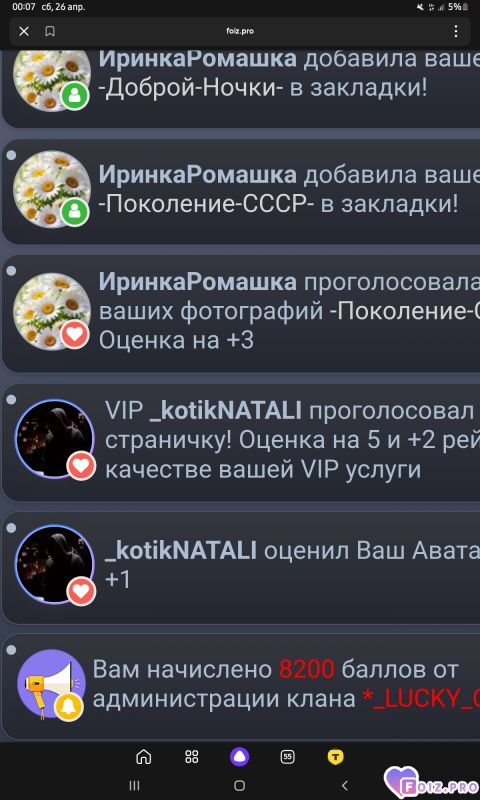Open the three-dot browser menu

point(456,32)
